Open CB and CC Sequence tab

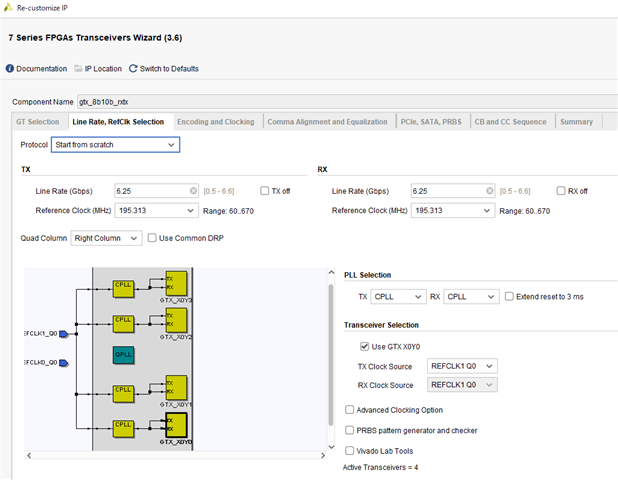pos(510,122)
